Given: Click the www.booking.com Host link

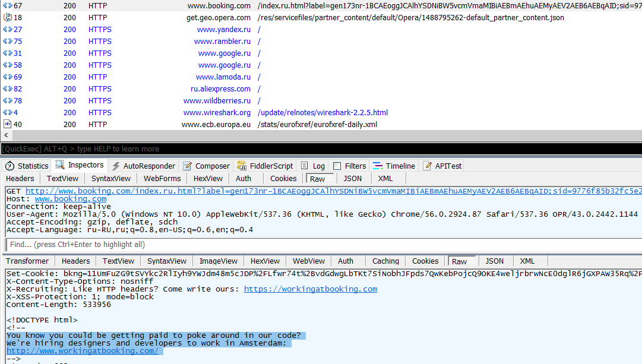Looking at the screenshot, I should [x=71, y=199].
